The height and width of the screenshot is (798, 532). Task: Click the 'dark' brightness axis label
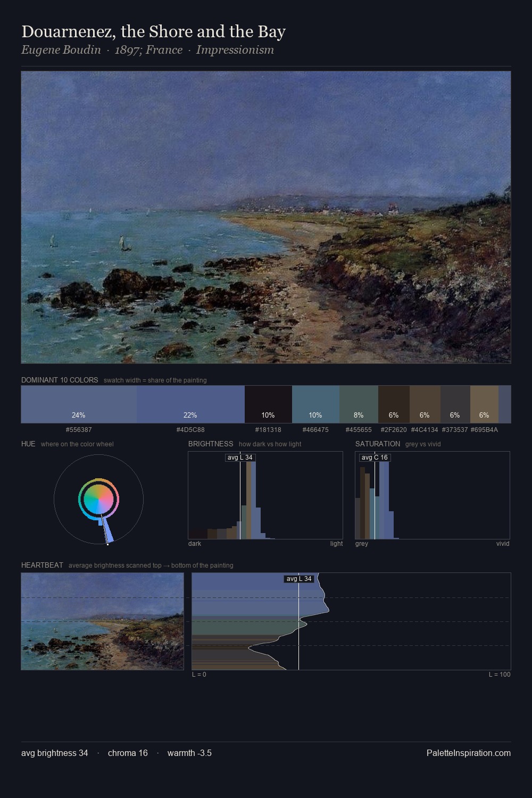195,544
